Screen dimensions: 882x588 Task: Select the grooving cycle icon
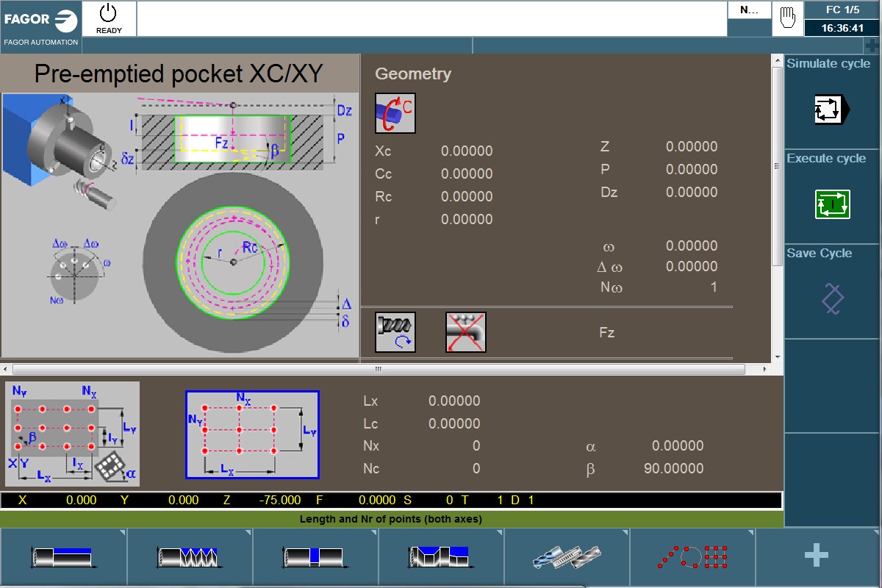(x=315, y=556)
